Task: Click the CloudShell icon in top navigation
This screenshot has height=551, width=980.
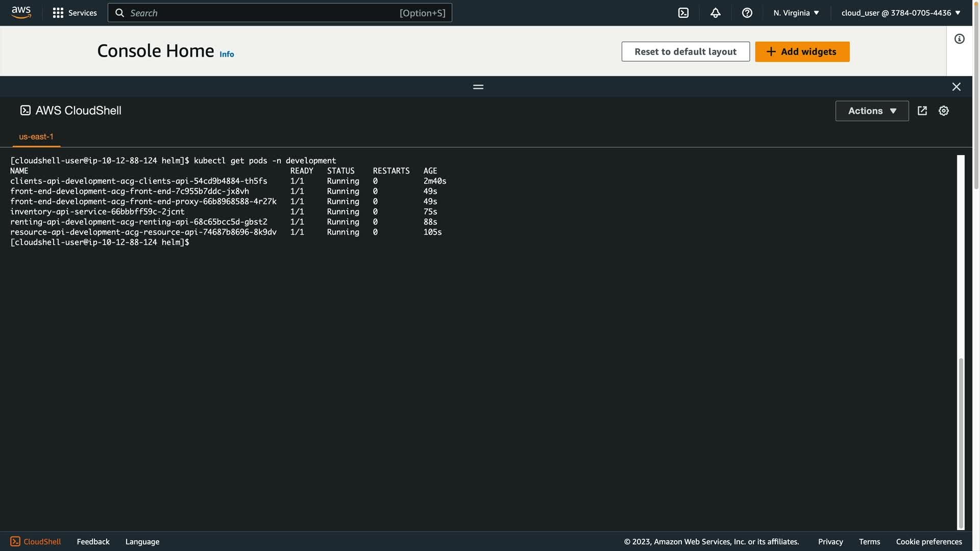Action: click(x=683, y=13)
